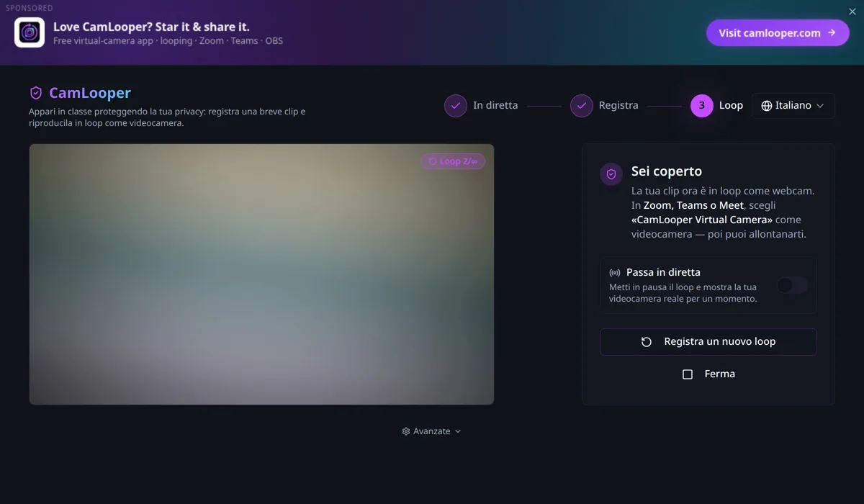Click the Love CamLooper? Star it headline
This screenshot has height=504, width=864.
pos(151,27)
